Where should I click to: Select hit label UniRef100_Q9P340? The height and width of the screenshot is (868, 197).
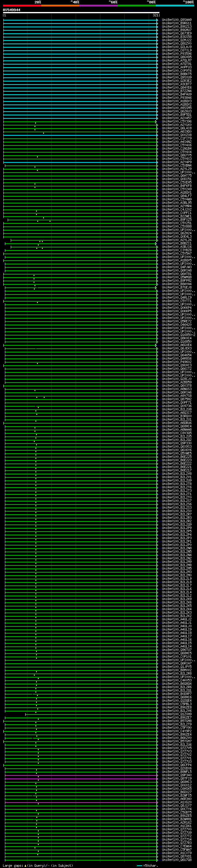point(176,775)
